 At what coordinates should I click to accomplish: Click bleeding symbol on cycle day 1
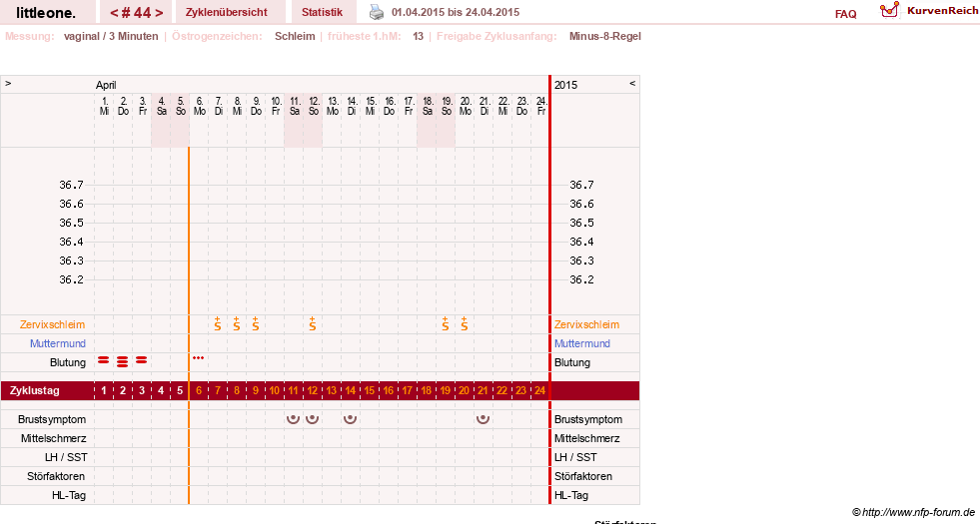pyautogui.click(x=104, y=360)
